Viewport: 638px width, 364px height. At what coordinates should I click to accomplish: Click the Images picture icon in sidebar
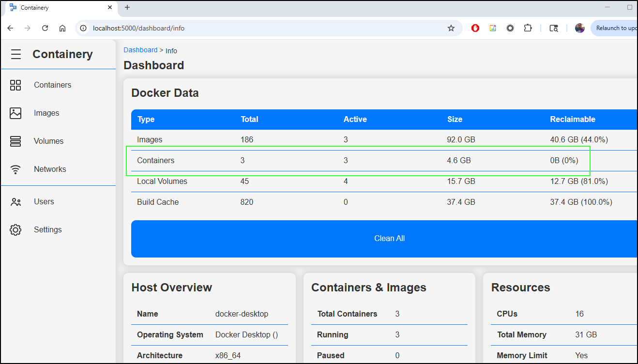[x=15, y=113]
